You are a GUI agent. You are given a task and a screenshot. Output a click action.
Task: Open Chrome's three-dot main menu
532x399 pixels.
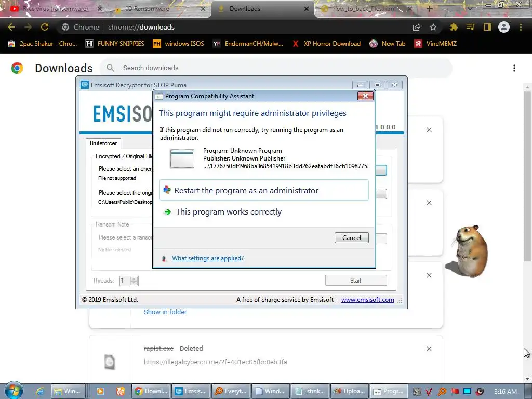click(521, 27)
